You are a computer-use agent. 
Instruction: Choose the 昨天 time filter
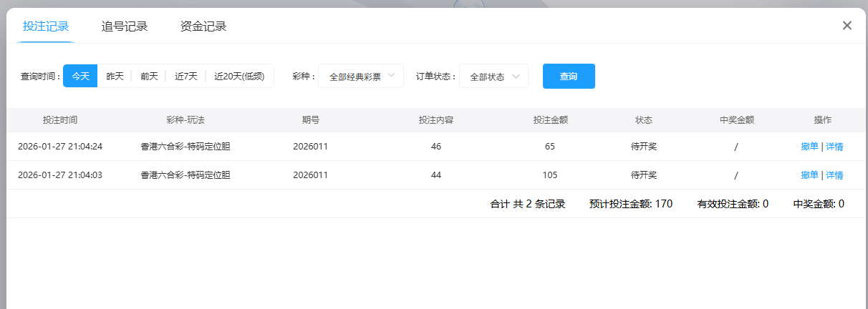115,77
